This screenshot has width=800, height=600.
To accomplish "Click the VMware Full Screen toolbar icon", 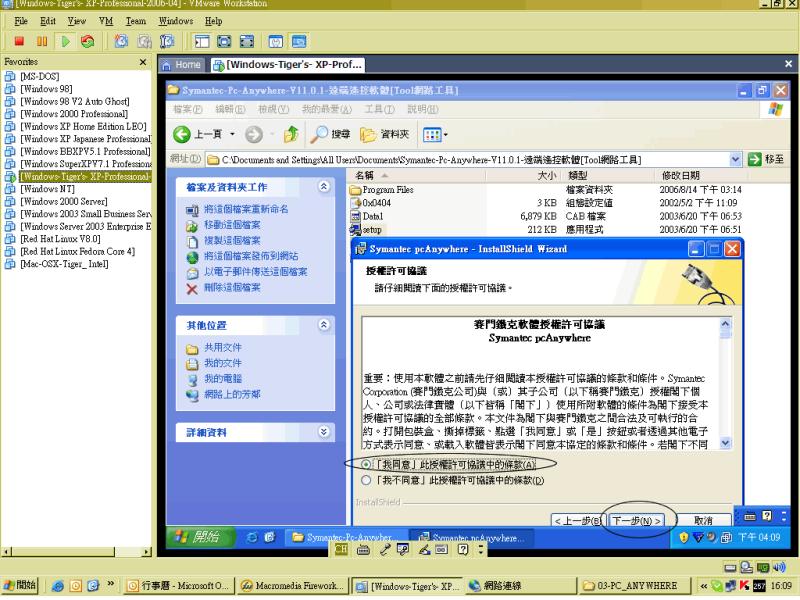I will 224,41.
